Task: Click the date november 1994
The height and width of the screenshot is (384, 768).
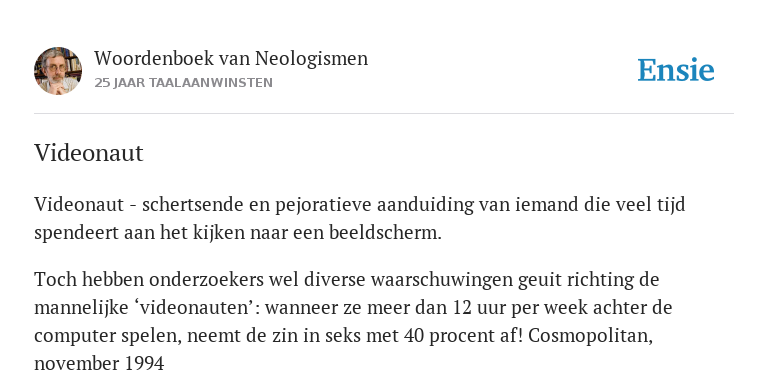Action: click(x=99, y=364)
